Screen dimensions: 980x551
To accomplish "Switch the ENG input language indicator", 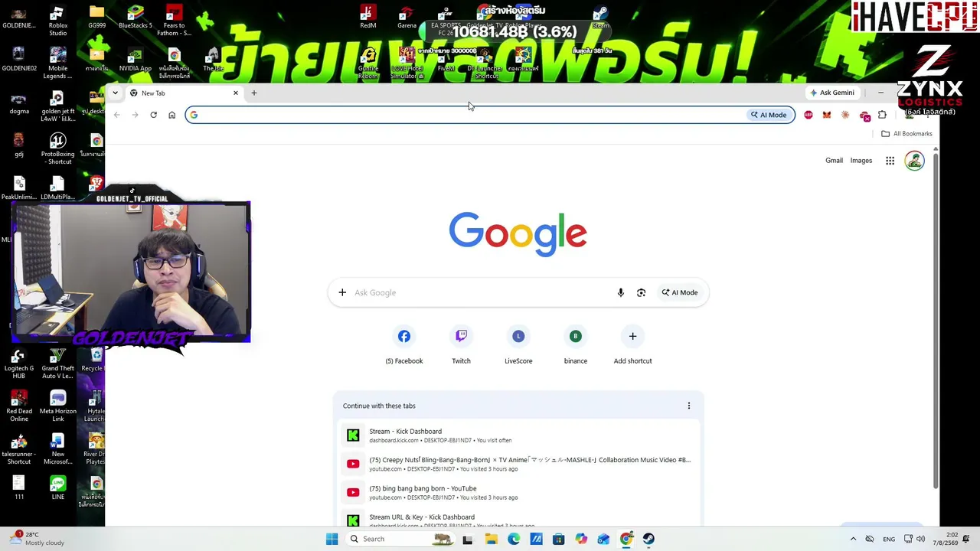I will (889, 539).
